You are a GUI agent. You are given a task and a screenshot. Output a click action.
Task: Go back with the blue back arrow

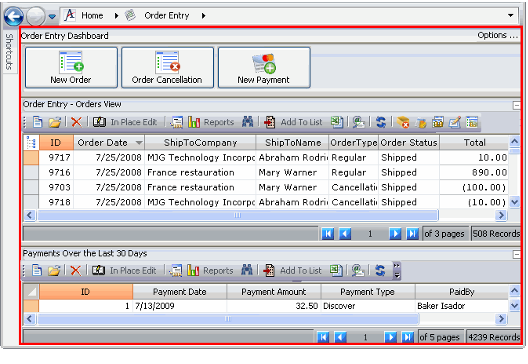tap(13, 16)
